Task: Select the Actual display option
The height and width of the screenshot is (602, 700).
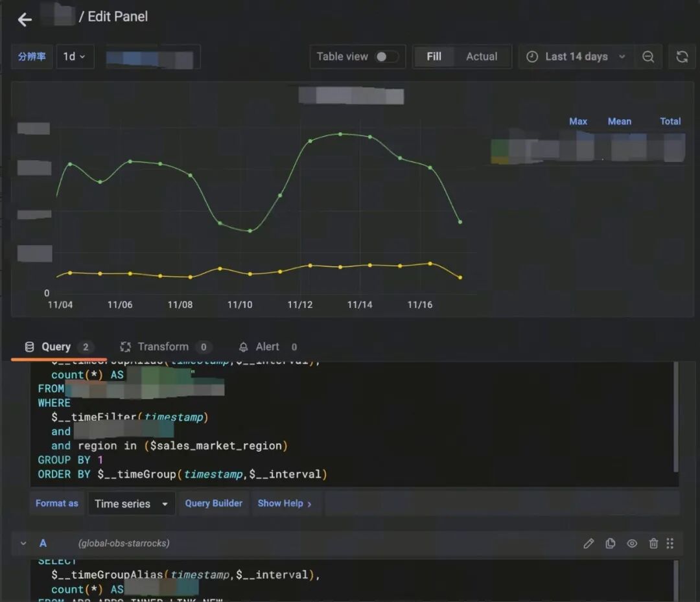Action: coord(482,56)
